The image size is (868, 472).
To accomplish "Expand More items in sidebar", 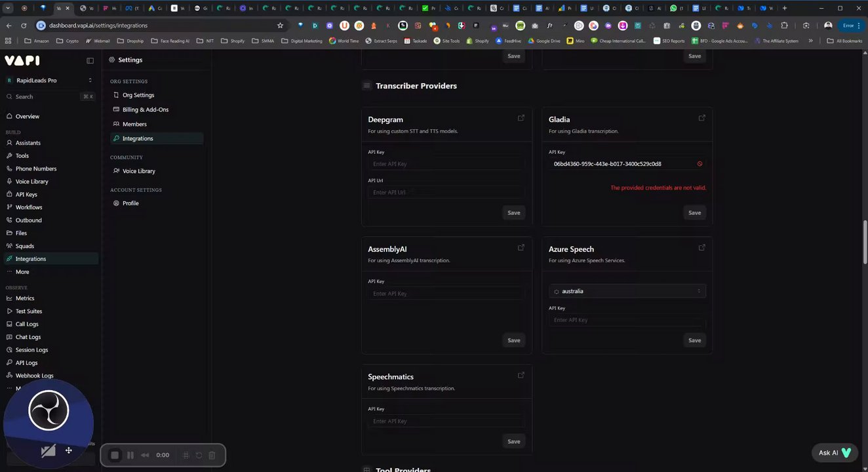I will 22,272.
